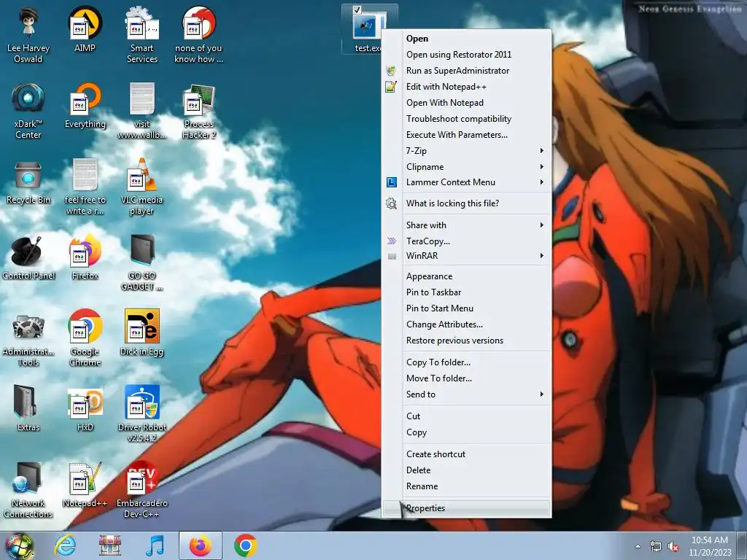
Task: Choose Move To folder...
Action: pyautogui.click(x=467, y=378)
